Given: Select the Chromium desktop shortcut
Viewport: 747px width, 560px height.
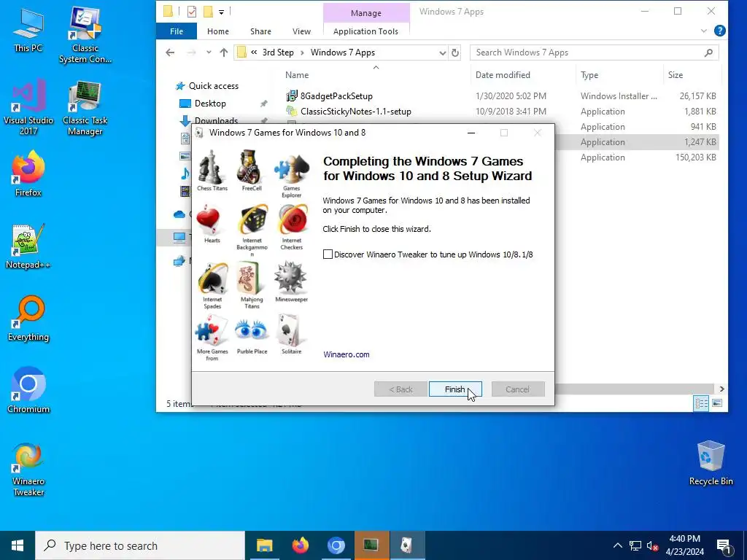Looking at the screenshot, I should [28, 390].
